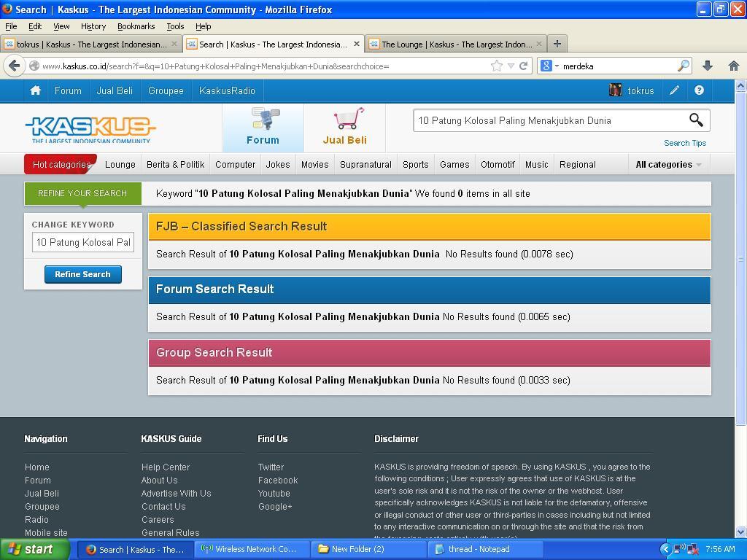
Task: Open the Search Tips link
Action: (685, 143)
